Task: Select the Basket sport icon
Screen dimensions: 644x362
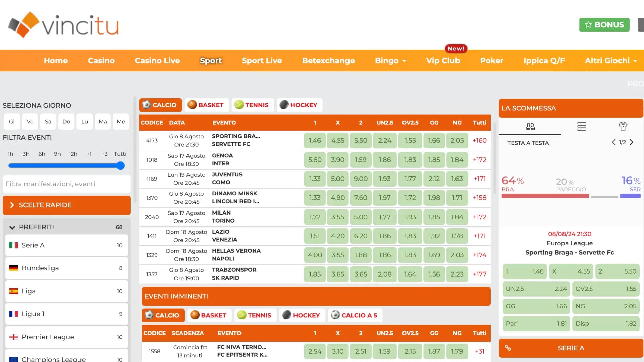Action: [193, 105]
